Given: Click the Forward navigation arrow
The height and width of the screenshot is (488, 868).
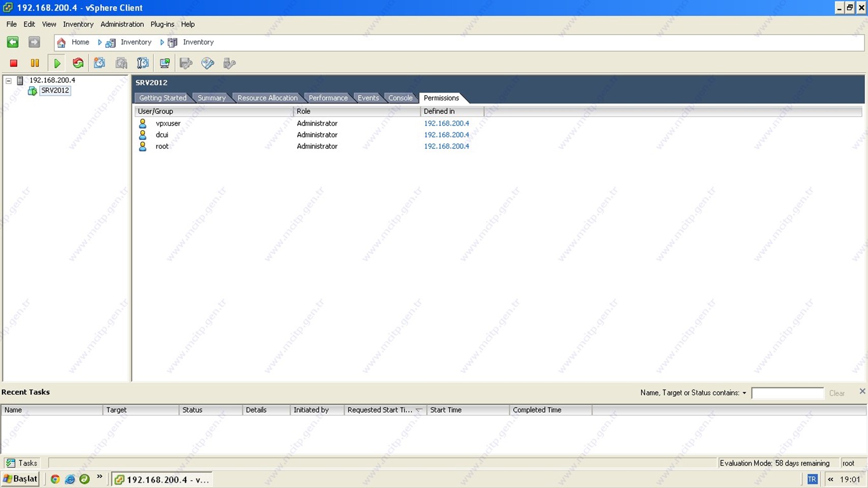Looking at the screenshot, I should (x=34, y=42).
